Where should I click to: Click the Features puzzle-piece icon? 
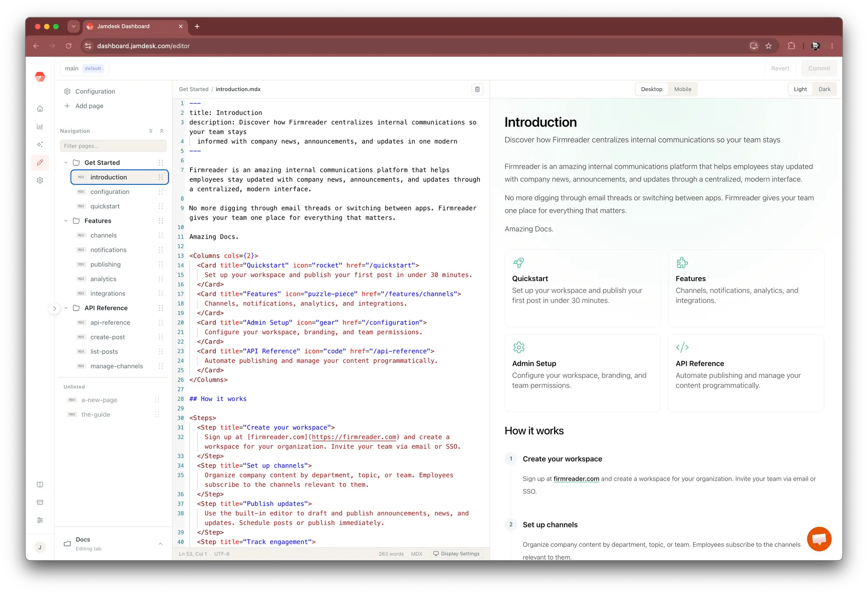tap(682, 263)
